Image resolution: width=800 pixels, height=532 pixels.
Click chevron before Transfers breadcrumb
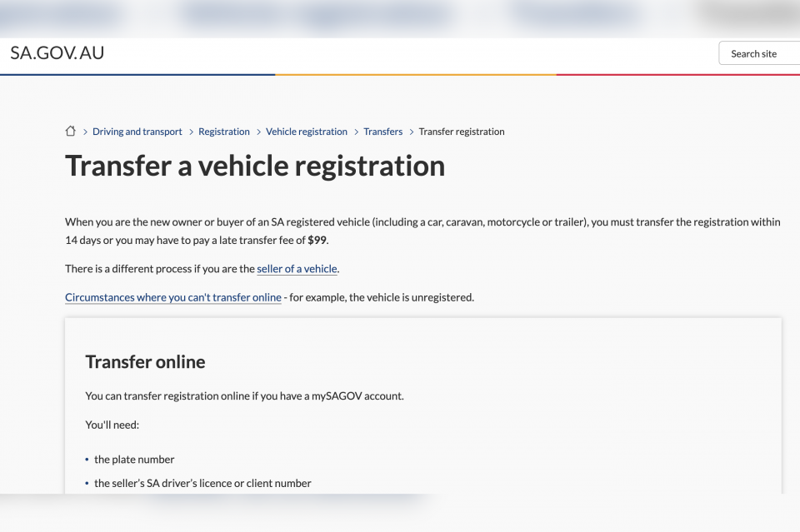point(357,132)
